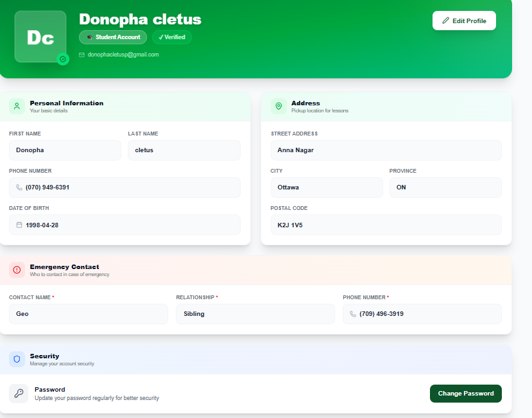Click the Address location pin icon

(x=279, y=107)
